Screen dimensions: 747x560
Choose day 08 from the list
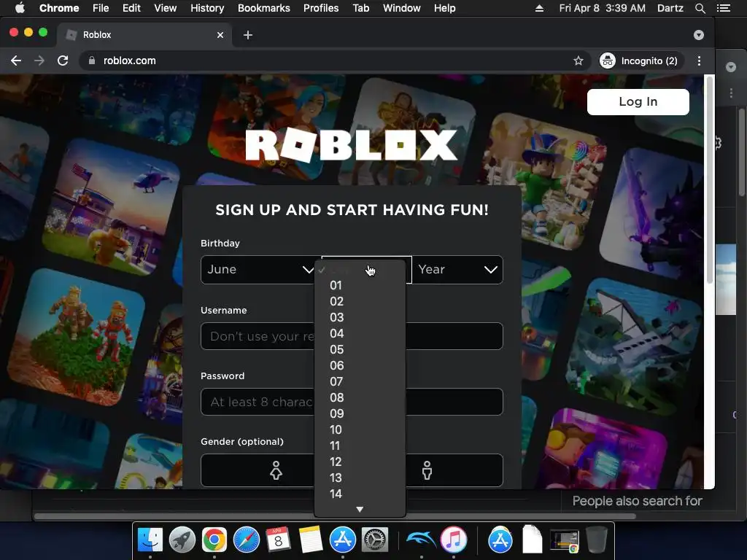coord(360,397)
